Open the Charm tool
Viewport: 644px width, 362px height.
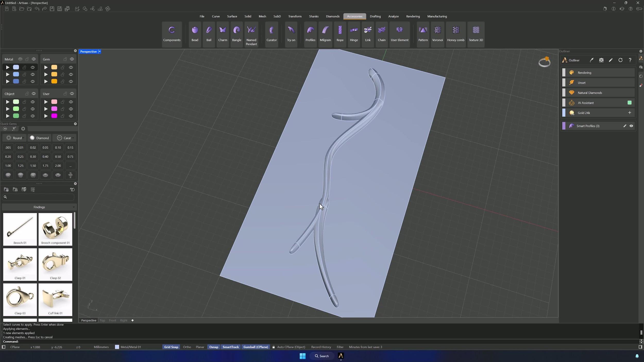click(x=223, y=34)
